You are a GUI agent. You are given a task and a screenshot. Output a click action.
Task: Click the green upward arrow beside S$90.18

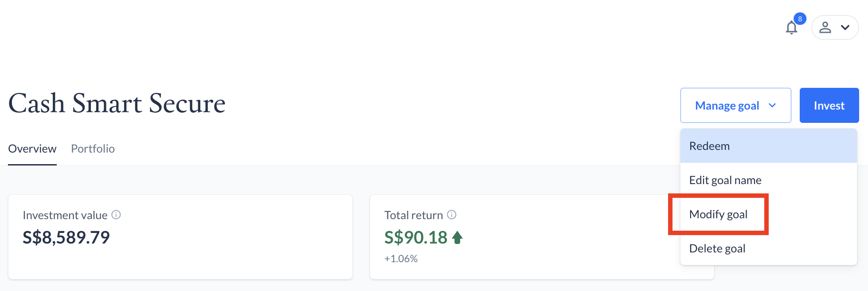[457, 238]
